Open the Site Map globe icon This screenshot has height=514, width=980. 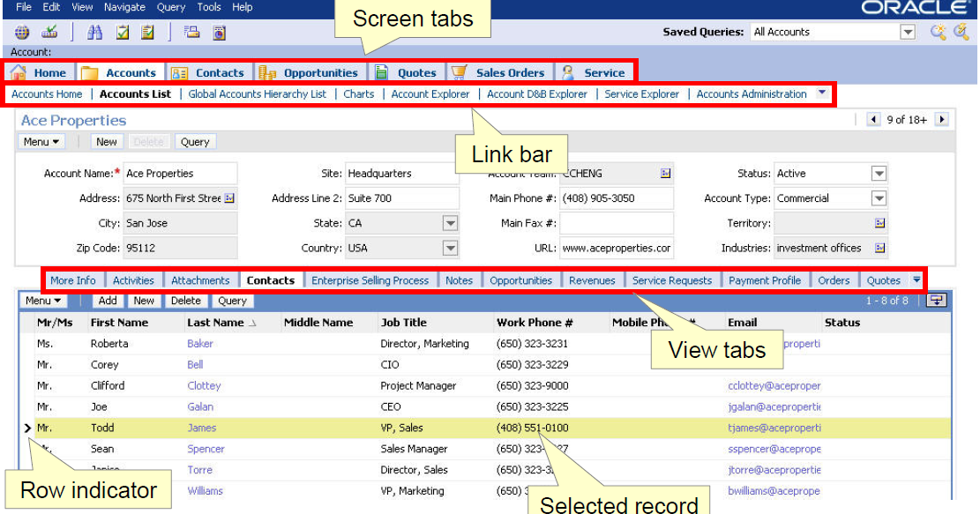click(22, 32)
